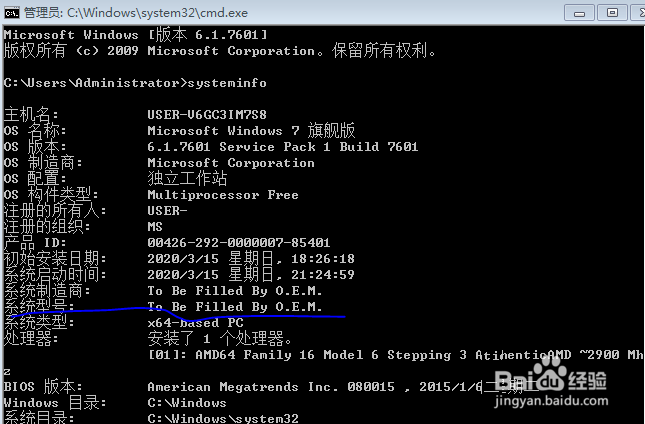645x424 pixels.
Task: Click the '注册的组织:' label
Action: tap(46, 227)
